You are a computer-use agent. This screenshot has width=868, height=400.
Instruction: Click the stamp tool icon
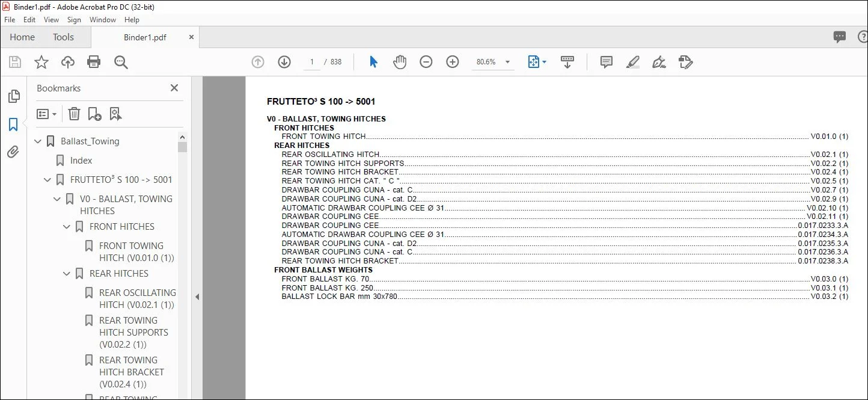tap(685, 62)
